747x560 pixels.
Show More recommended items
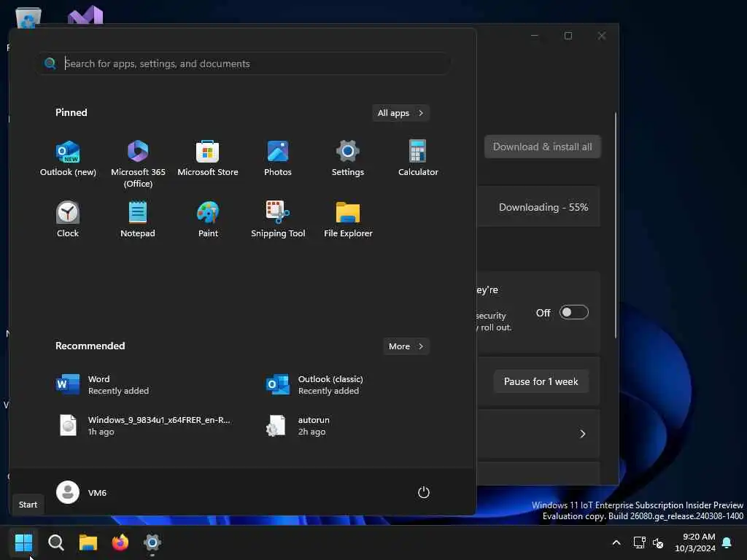406,346
